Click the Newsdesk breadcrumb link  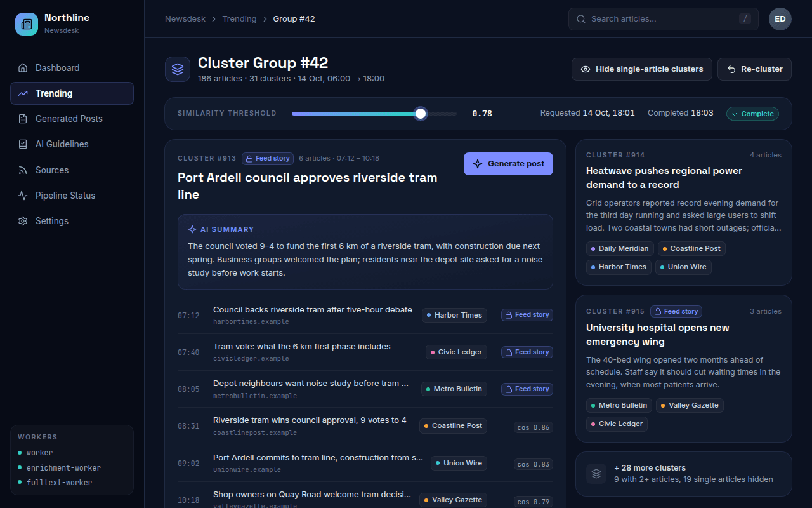(185, 19)
